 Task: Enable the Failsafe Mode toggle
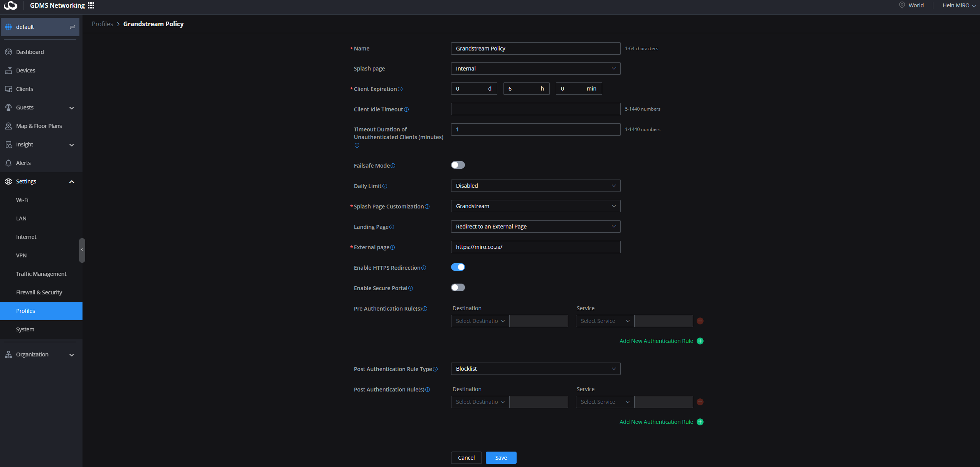[x=458, y=165]
